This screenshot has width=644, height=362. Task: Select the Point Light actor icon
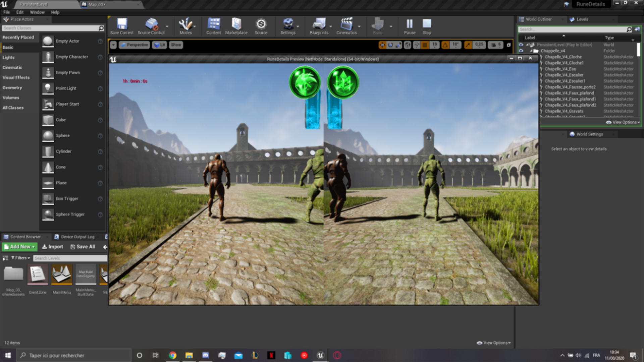(x=48, y=88)
